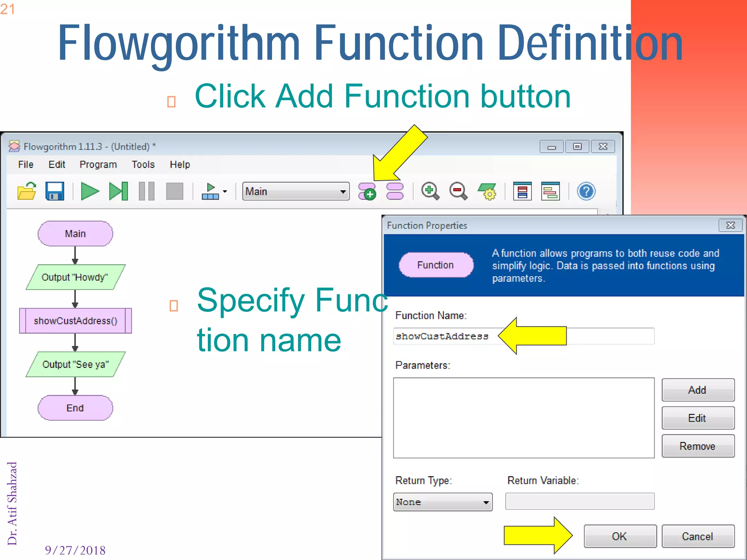
Task: Click the Save floppy disk icon
Action: (x=55, y=191)
